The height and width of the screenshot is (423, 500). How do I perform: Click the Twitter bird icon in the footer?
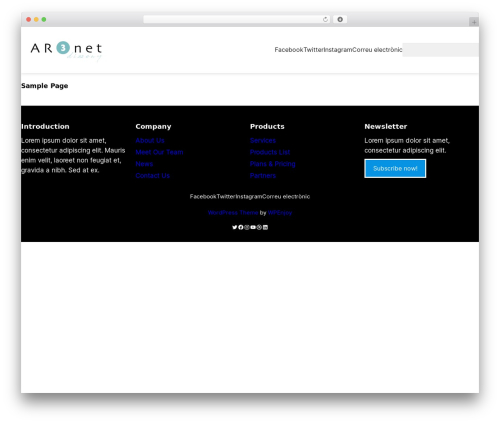click(x=235, y=227)
